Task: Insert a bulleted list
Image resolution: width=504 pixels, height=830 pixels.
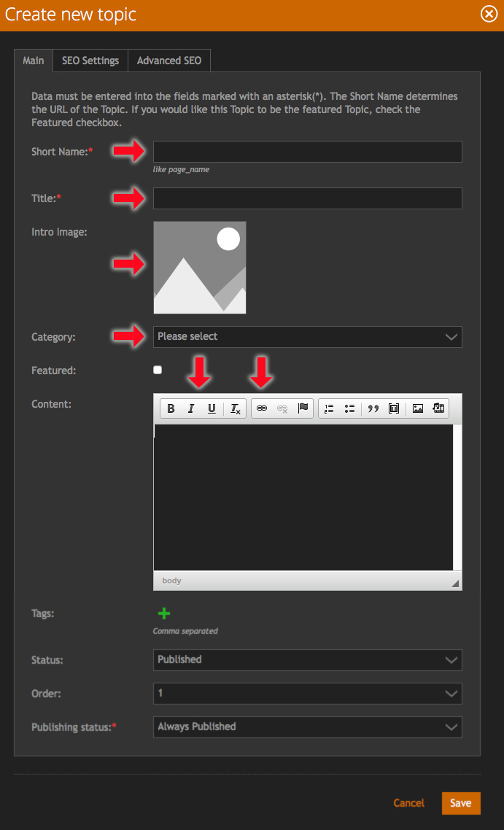Action: (349, 408)
